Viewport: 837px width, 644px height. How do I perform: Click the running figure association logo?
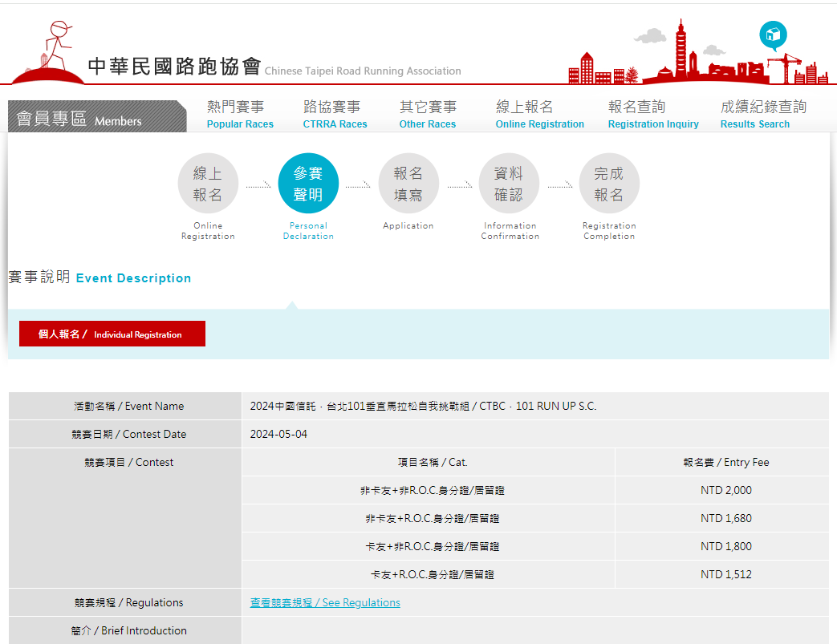[48, 52]
